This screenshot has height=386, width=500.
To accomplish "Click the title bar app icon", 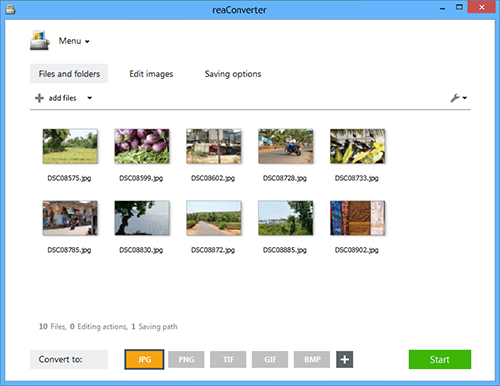I will coord(11,9).
